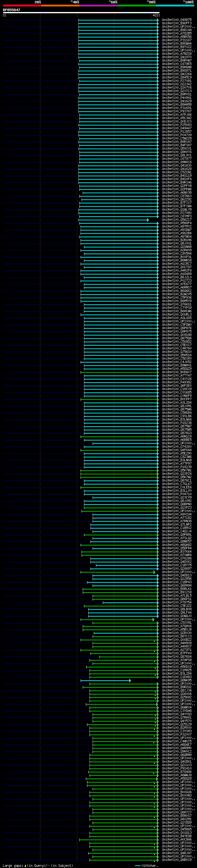Select label UniRef100_Q26006

pos(176,694)
